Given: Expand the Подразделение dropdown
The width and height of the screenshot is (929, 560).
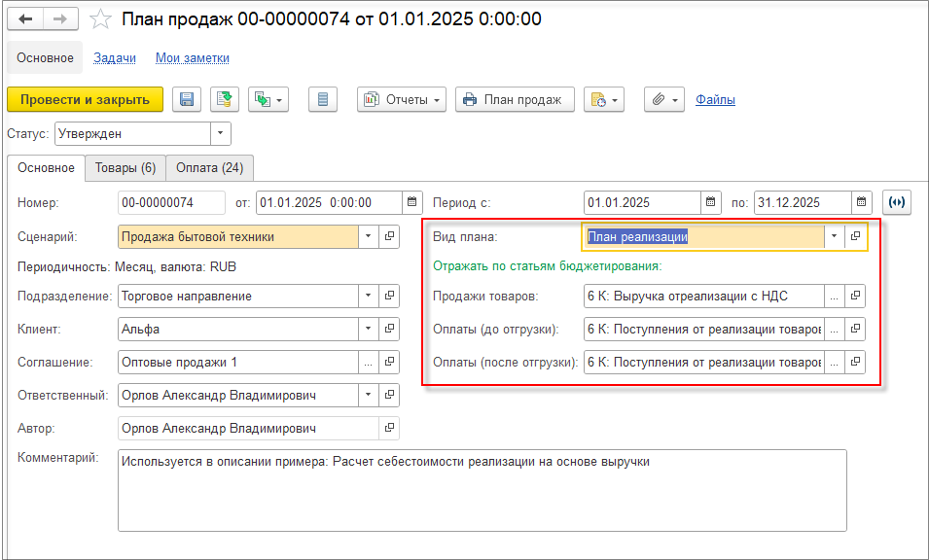Looking at the screenshot, I should [368, 296].
